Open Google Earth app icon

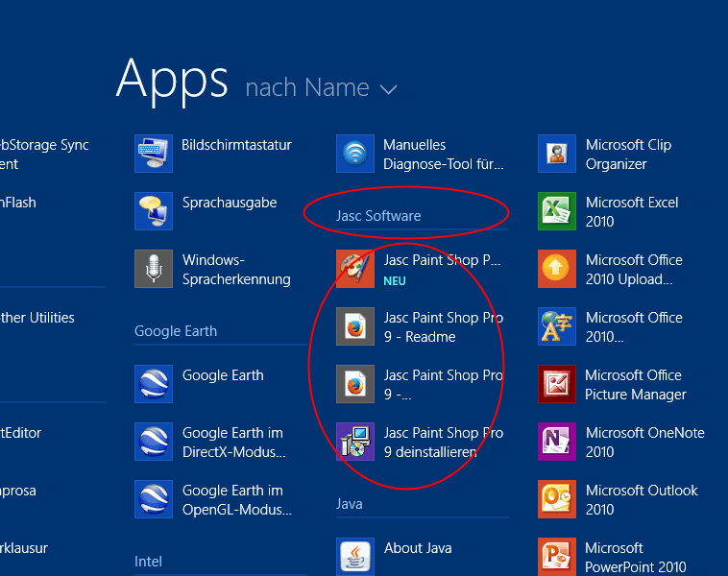[154, 384]
